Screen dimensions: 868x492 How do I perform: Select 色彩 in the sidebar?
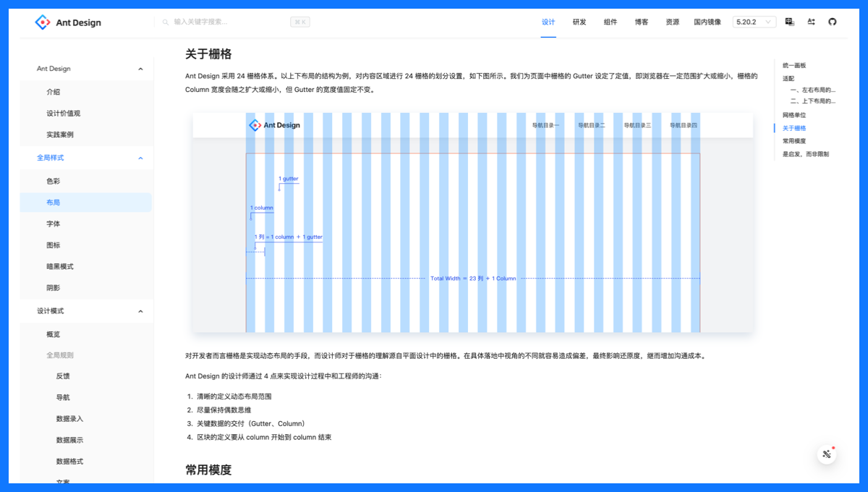tap(54, 180)
